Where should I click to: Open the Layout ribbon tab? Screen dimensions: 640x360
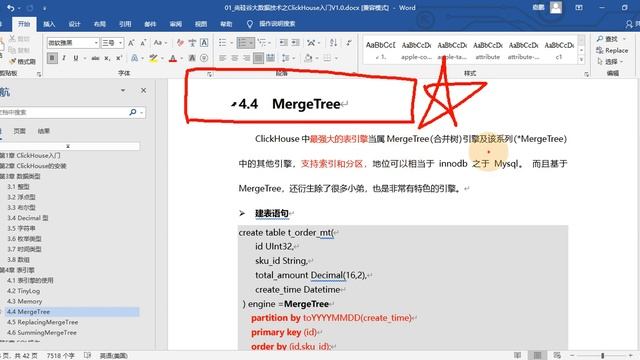tap(100, 24)
